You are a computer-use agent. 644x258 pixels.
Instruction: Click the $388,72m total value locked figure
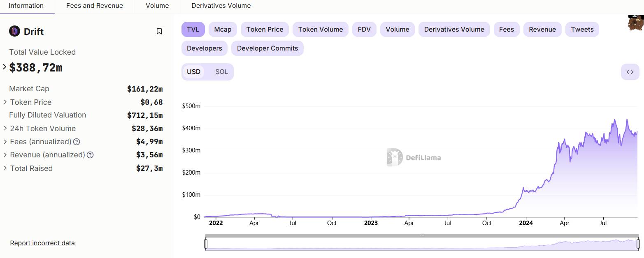[x=36, y=67]
